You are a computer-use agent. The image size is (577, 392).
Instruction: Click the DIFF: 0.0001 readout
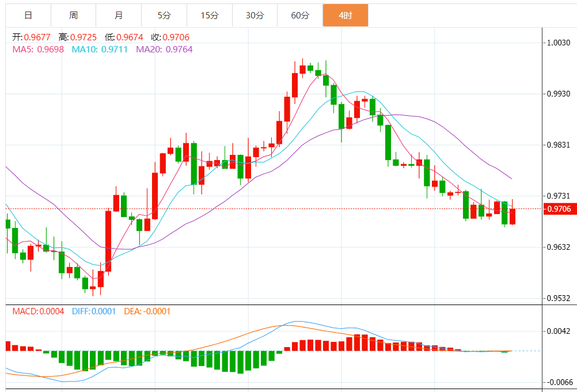(x=94, y=311)
